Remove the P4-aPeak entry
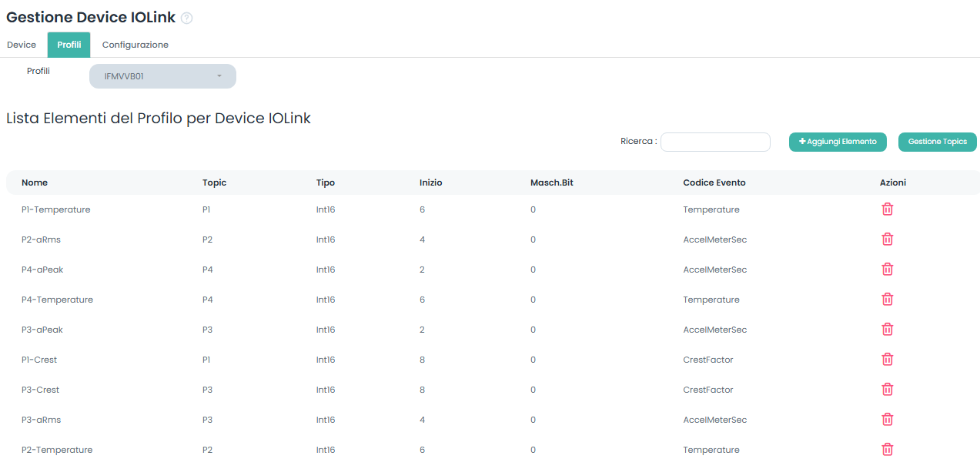Viewport: 980px width, 459px height. tap(887, 270)
